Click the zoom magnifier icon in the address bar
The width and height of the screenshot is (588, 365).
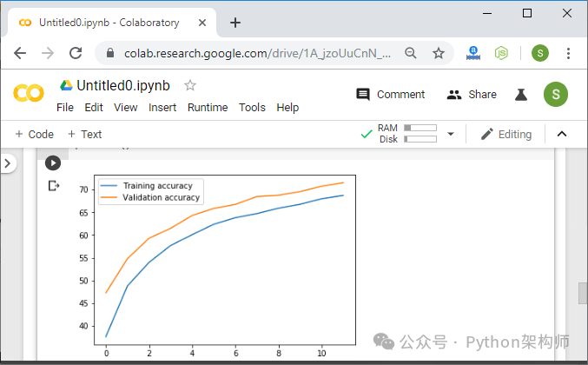pos(411,53)
